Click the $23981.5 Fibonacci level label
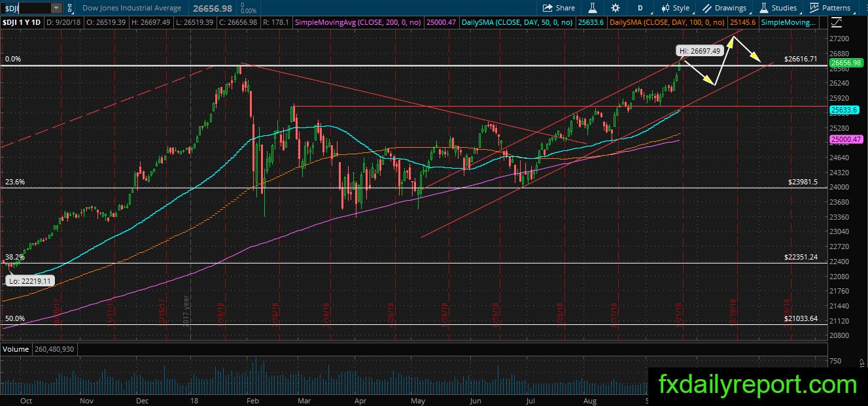Image resolution: width=868 pixels, height=406 pixels. coord(803,182)
